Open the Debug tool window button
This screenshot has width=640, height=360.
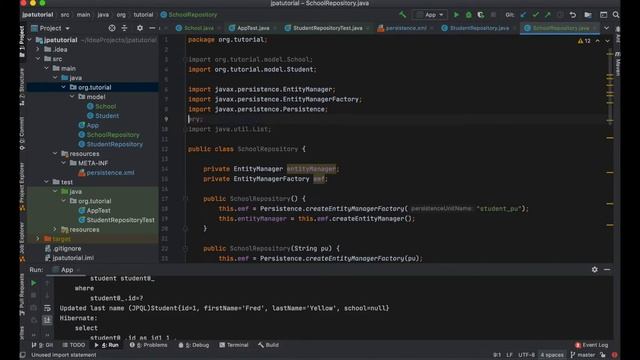coord(193,345)
